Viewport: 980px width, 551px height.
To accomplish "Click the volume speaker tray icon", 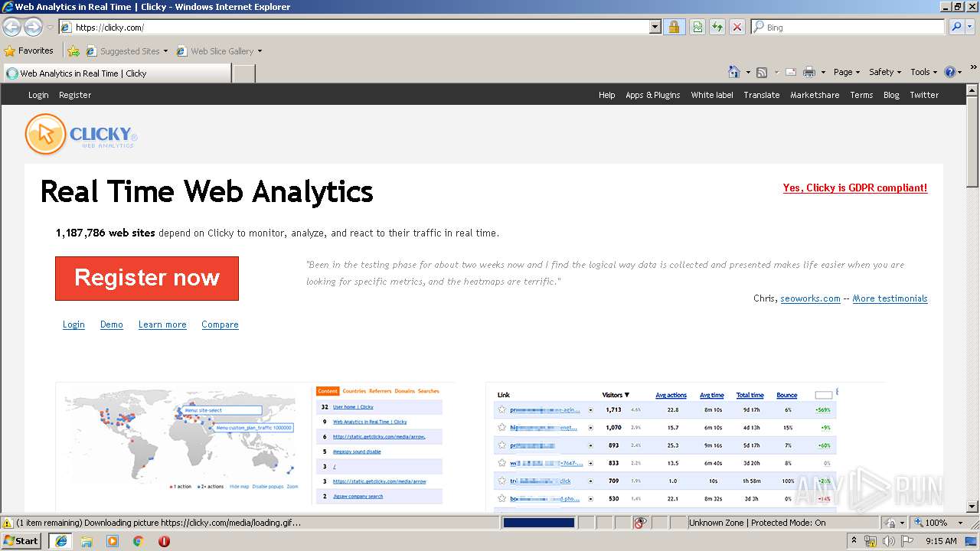I will coord(889,541).
